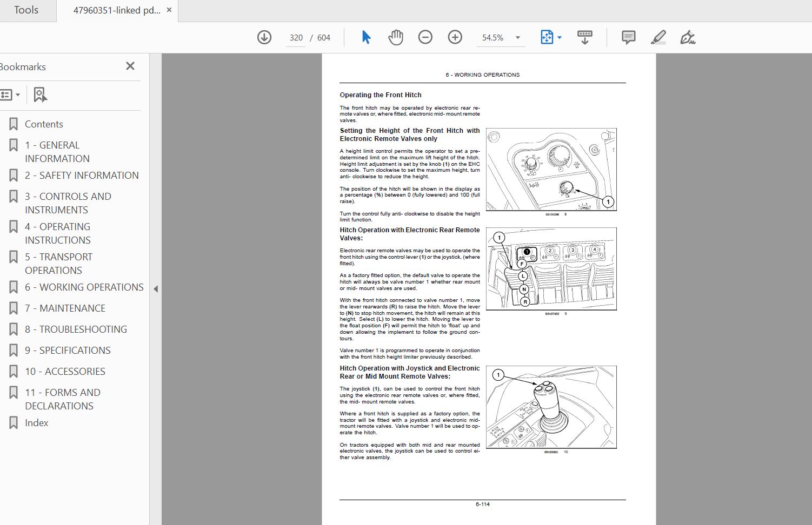
Task: Click the page number 6-114 footer
Action: pos(483,504)
